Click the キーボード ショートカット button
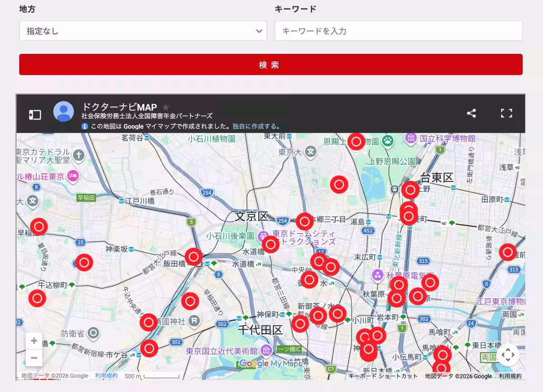The height and width of the screenshot is (392, 543). point(383,376)
